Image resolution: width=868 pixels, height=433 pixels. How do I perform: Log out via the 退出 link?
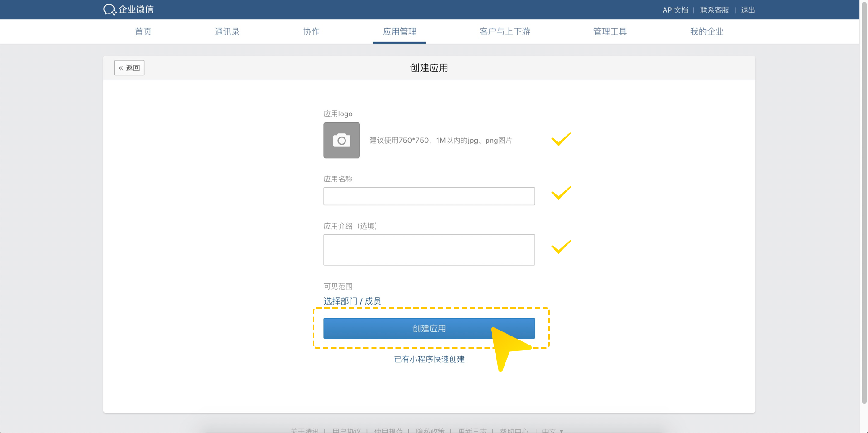[748, 10]
